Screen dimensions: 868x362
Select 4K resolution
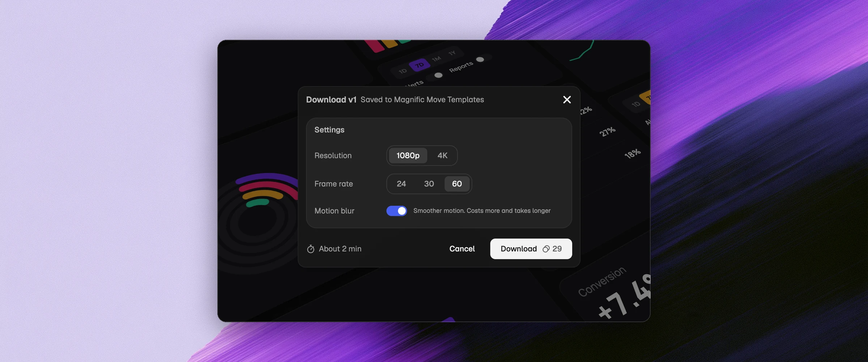click(442, 155)
